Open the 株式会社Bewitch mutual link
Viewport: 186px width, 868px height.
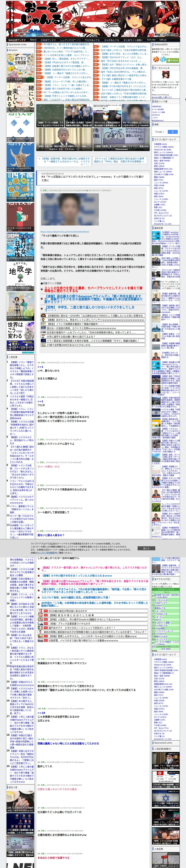(158, 120)
